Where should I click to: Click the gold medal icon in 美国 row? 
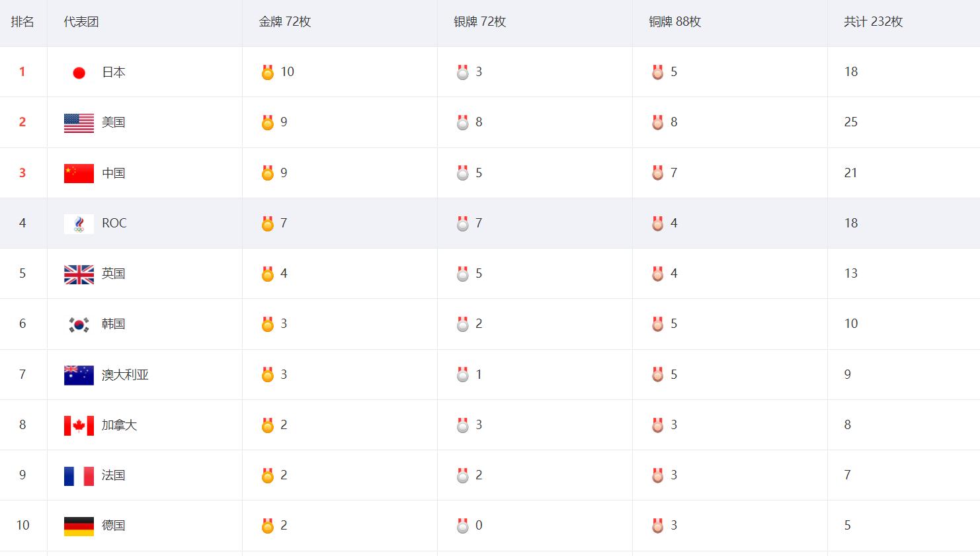268,122
